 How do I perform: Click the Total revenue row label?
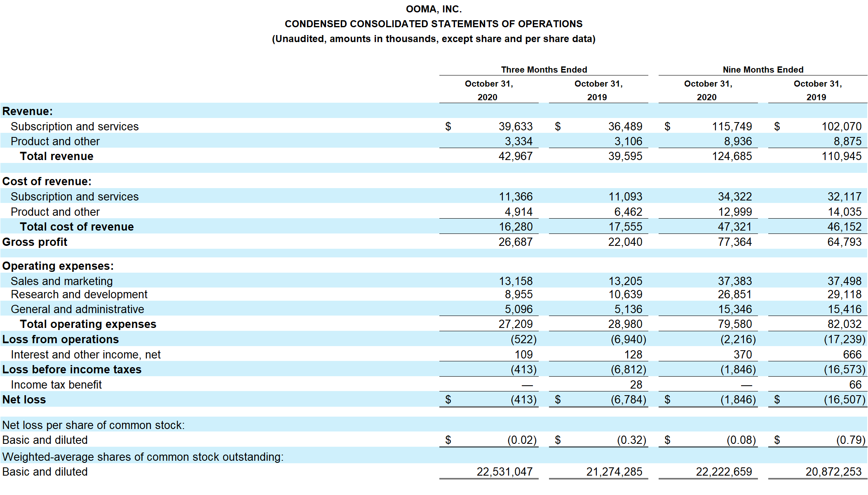pyautogui.click(x=56, y=156)
